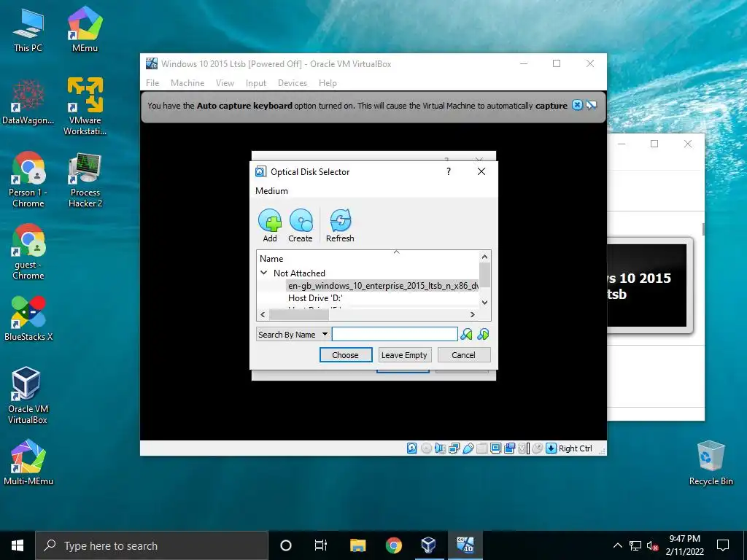Click medium list horizontal scroll left arrow
Viewport: 747px width, 560px height.
click(x=263, y=314)
